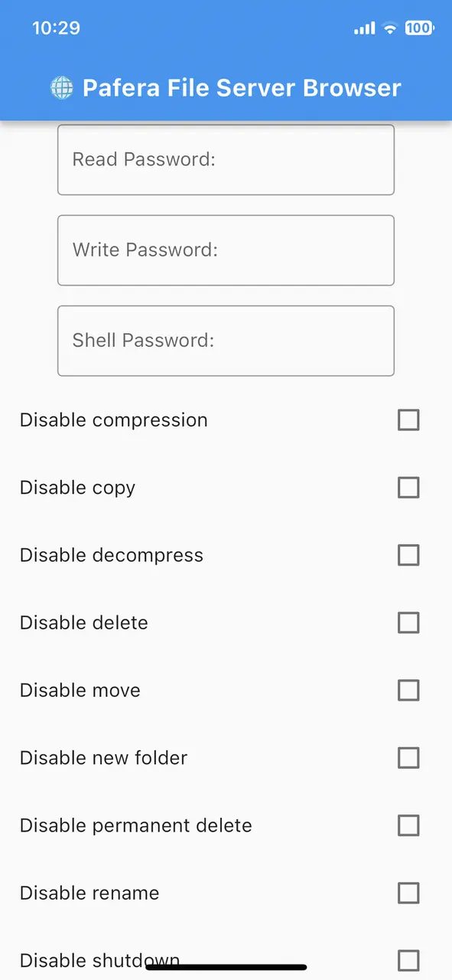
Task: Check the Disable rename box
Action: [408, 893]
